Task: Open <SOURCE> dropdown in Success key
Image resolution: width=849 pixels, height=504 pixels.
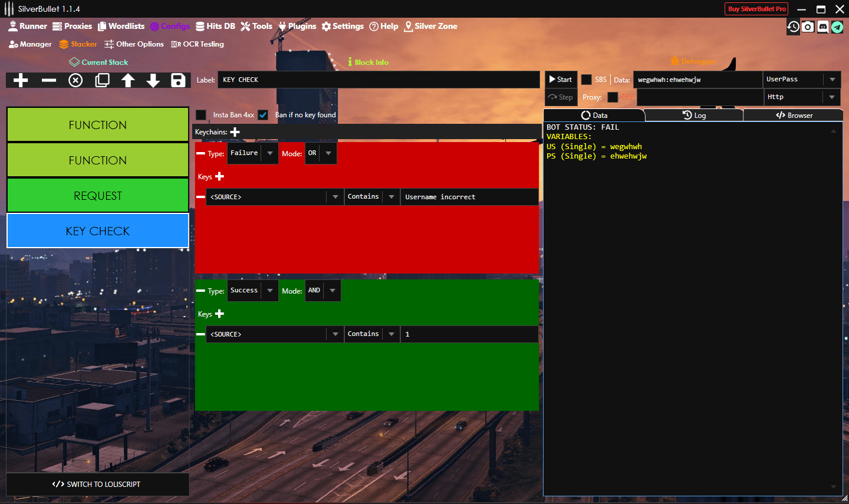Action: coord(275,334)
